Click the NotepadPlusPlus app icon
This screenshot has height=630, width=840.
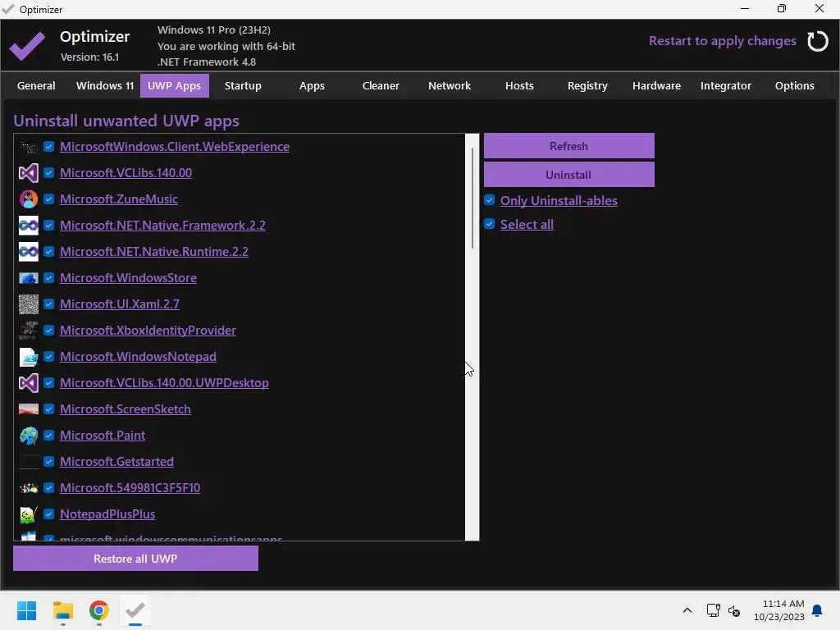click(29, 514)
